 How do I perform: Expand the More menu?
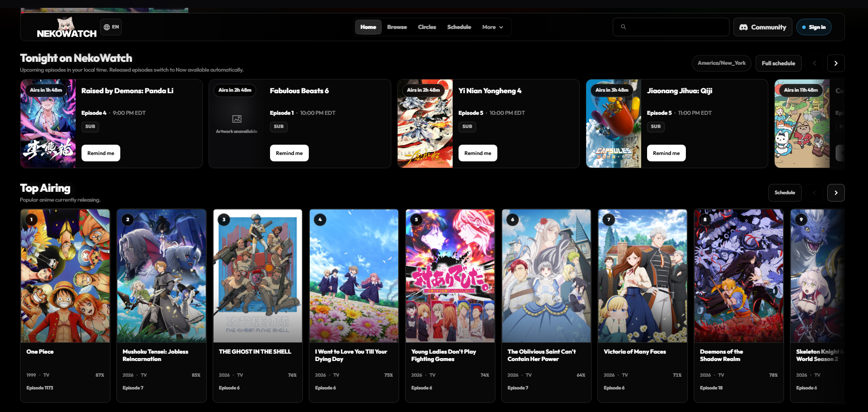[492, 27]
